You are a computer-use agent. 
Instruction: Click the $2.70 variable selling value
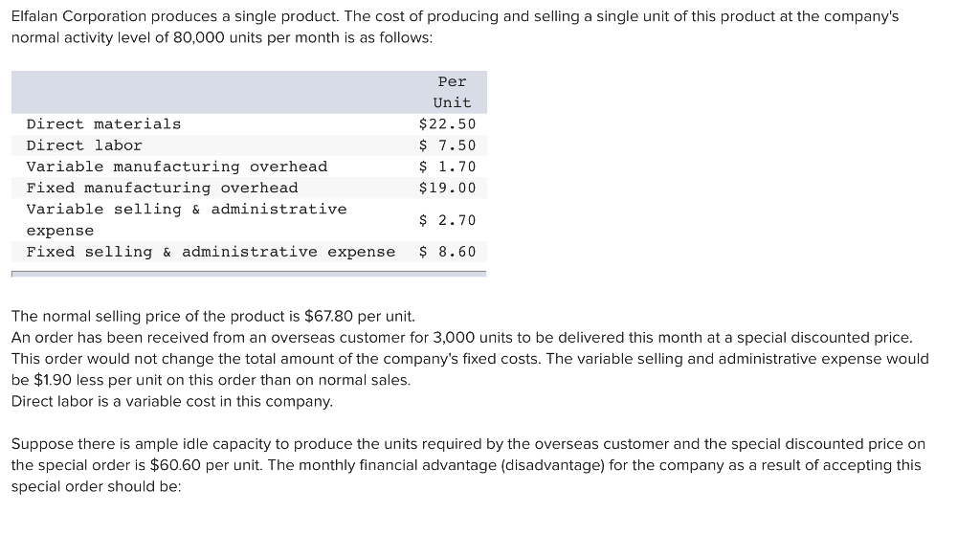tap(447, 220)
